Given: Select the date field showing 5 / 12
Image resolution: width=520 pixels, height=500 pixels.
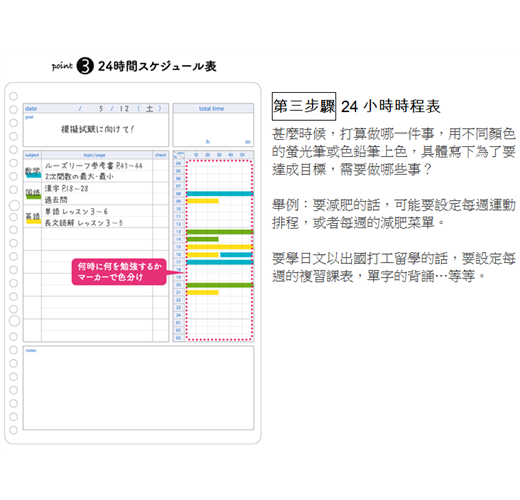Looking at the screenshot, I should click(x=96, y=108).
